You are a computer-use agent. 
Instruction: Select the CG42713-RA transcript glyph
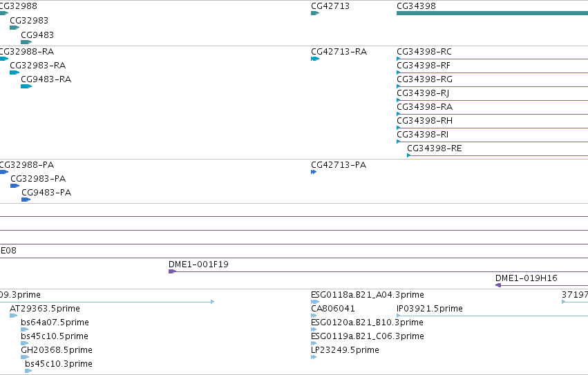315,59
